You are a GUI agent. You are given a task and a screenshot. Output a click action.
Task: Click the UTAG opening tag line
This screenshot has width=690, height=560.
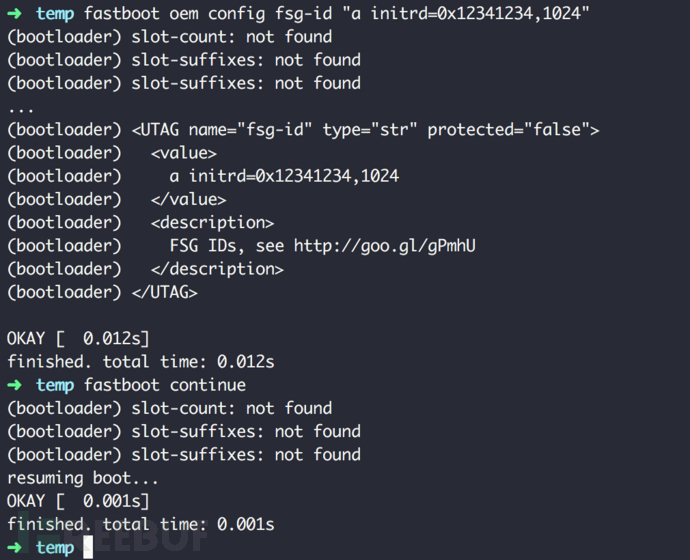pyautogui.click(x=303, y=130)
